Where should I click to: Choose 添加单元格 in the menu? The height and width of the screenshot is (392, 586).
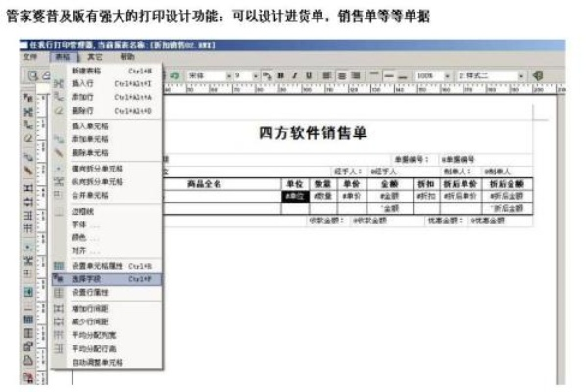[107, 139]
